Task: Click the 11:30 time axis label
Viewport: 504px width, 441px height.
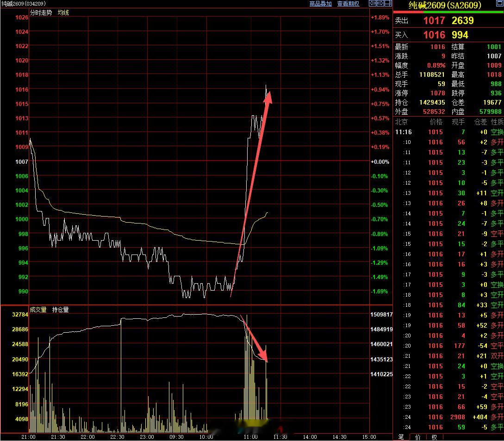Action: click(x=280, y=437)
